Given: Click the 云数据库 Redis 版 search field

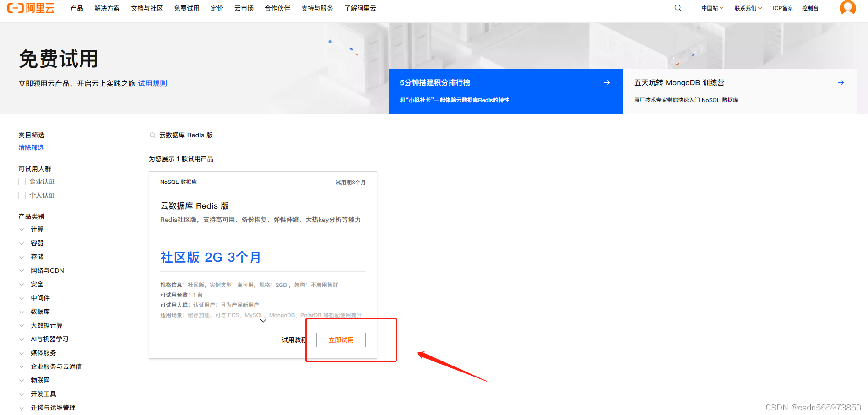Looking at the screenshot, I should click(503, 135).
